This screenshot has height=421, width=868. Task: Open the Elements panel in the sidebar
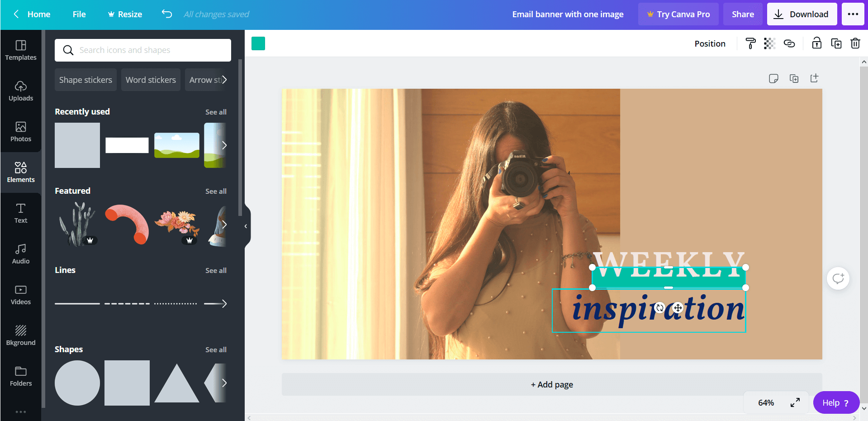[x=21, y=172]
